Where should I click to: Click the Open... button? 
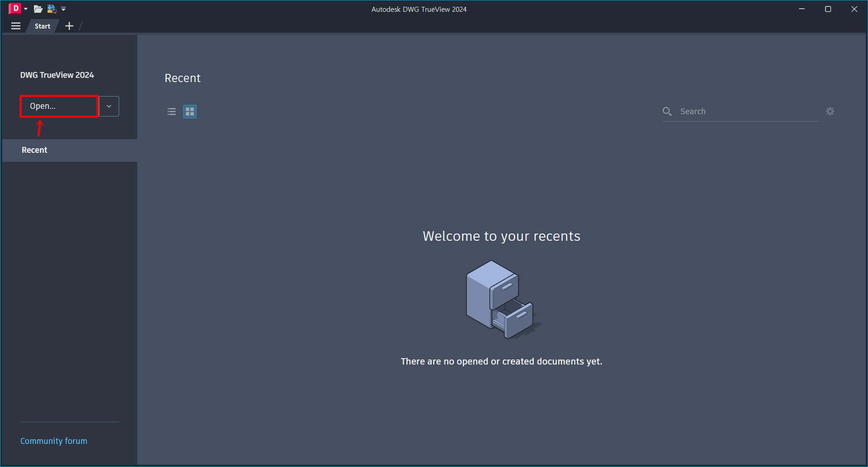click(59, 106)
